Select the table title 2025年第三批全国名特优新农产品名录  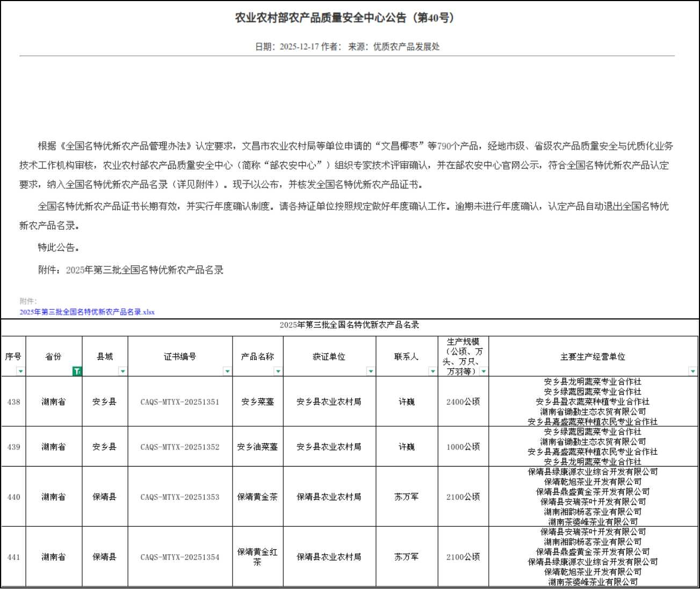pyautogui.click(x=350, y=325)
